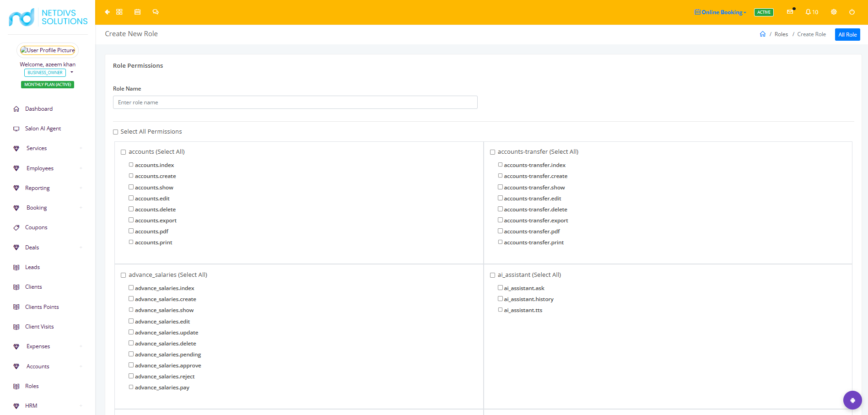Enable advance_salaries.pay permission
This screenshot has height=415, width=868.
tap(131, 387)
